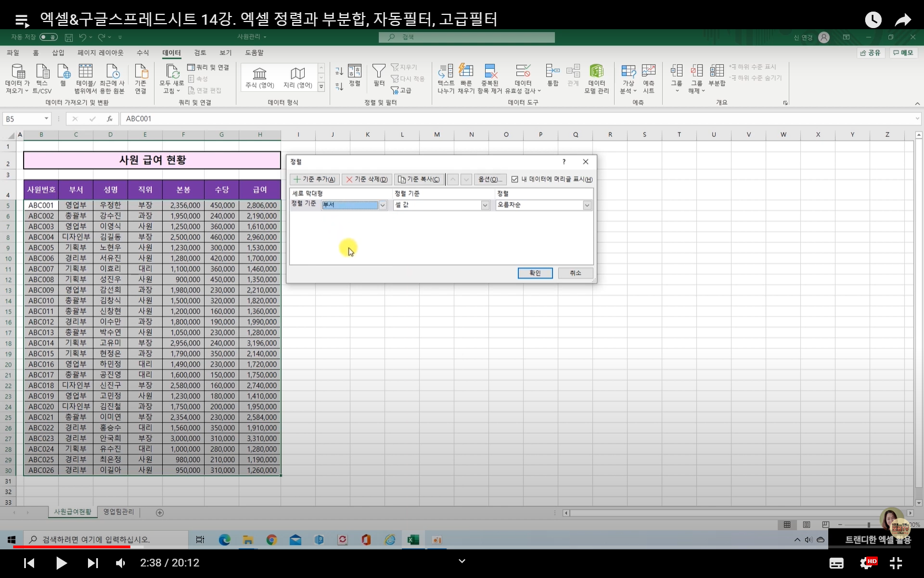
Task: Open the 부서 sort-by column dropdown
Action: click(383, 205)
